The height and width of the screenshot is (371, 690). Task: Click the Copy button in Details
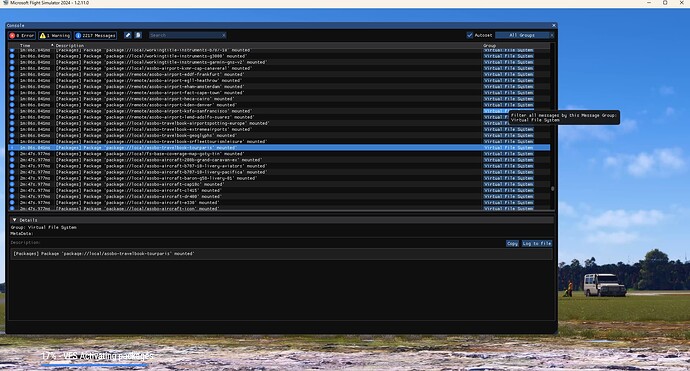tap(512, 243)
